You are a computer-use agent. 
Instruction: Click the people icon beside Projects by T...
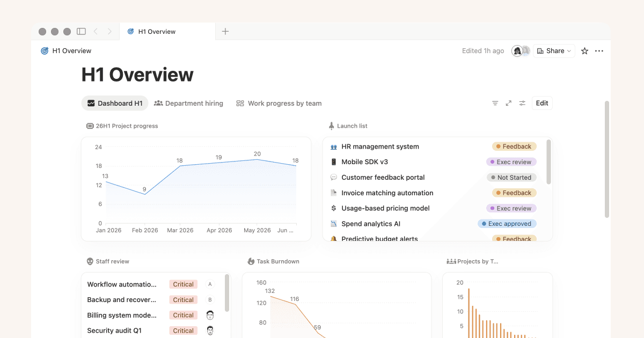click(451, 261)
